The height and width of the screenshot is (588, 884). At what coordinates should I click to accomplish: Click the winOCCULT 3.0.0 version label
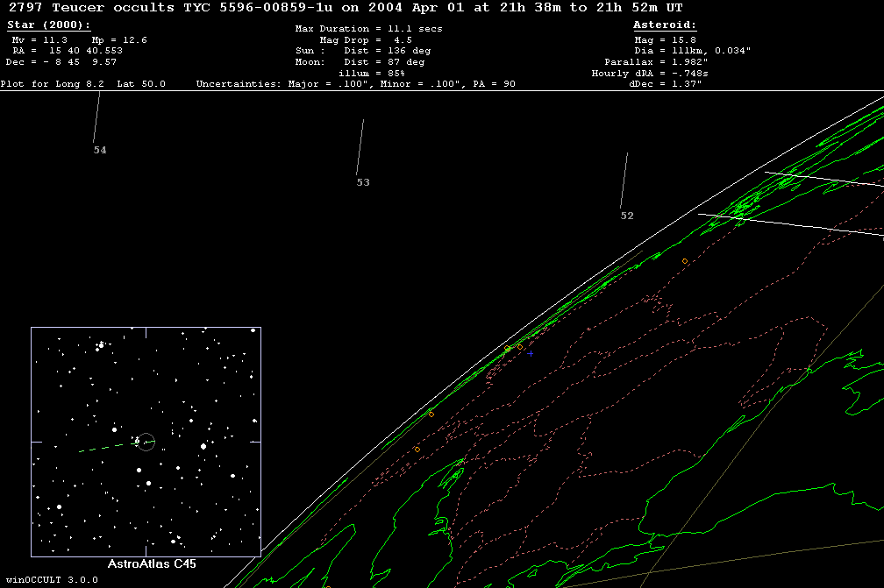49,580
